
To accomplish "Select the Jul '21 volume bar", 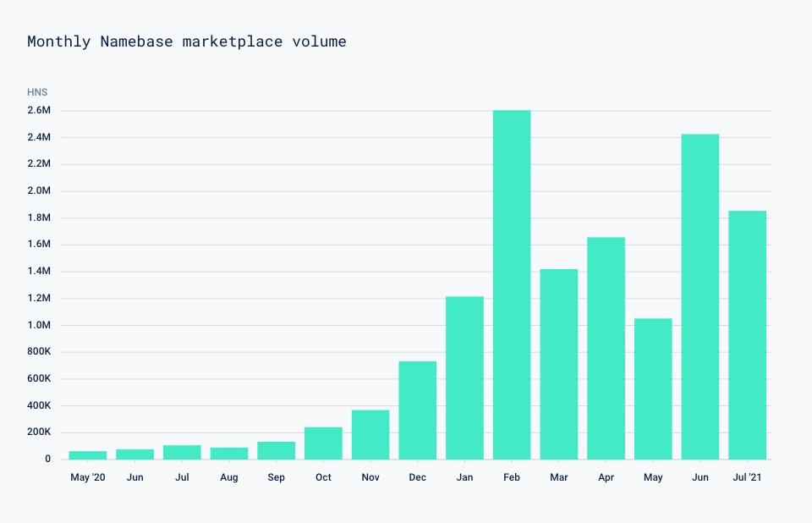I will pyautogui.click(x=747, y=335).
